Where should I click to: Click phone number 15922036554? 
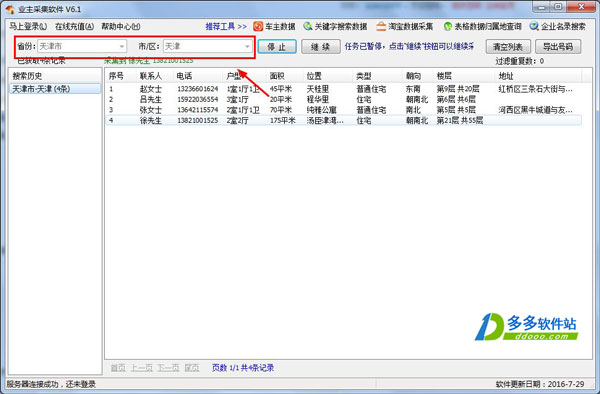point(197,99)
